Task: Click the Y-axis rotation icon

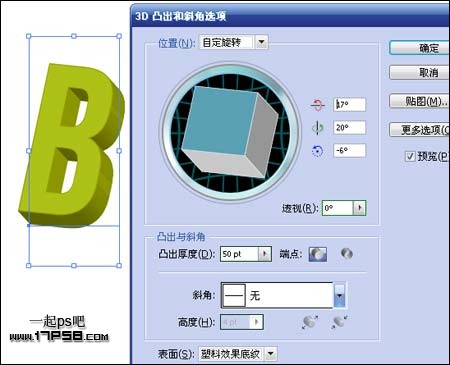Action: (317, 128)
